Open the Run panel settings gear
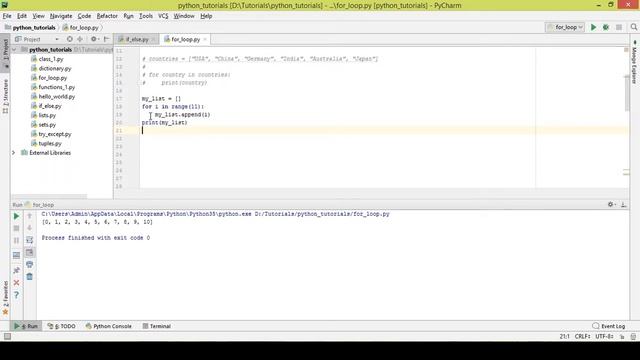The image size is (640, 360). pos(611,204)
